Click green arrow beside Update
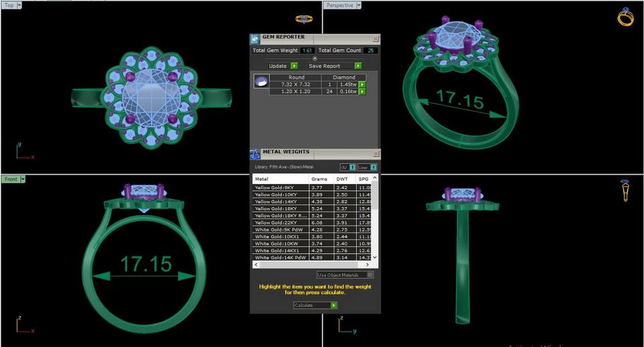The image size is (644, 347). point(294,66)
